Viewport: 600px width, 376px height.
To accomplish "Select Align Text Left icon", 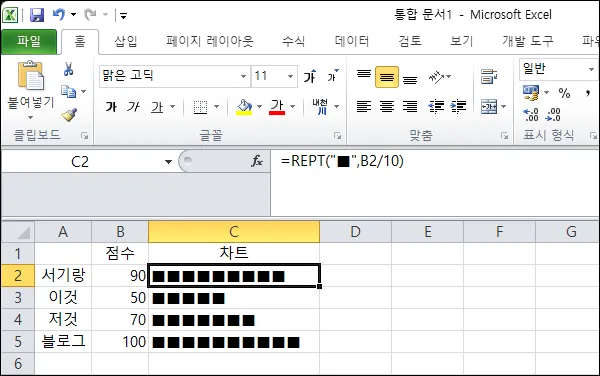I will 364,107.
